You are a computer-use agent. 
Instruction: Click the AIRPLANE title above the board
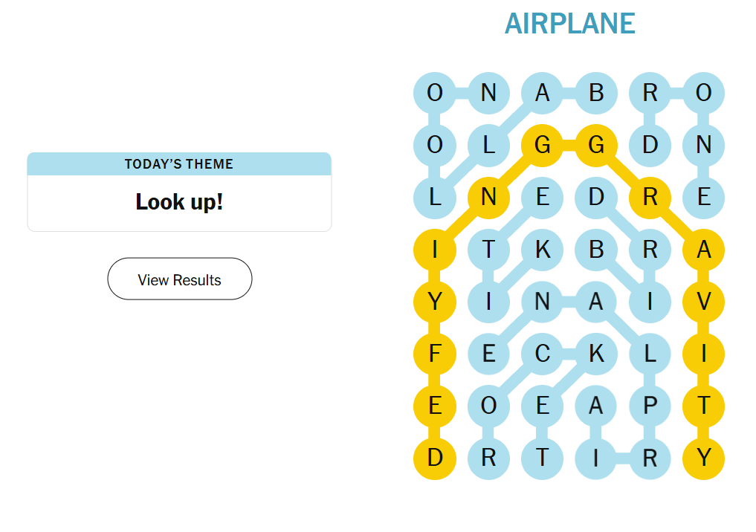(x=569, y=24)
